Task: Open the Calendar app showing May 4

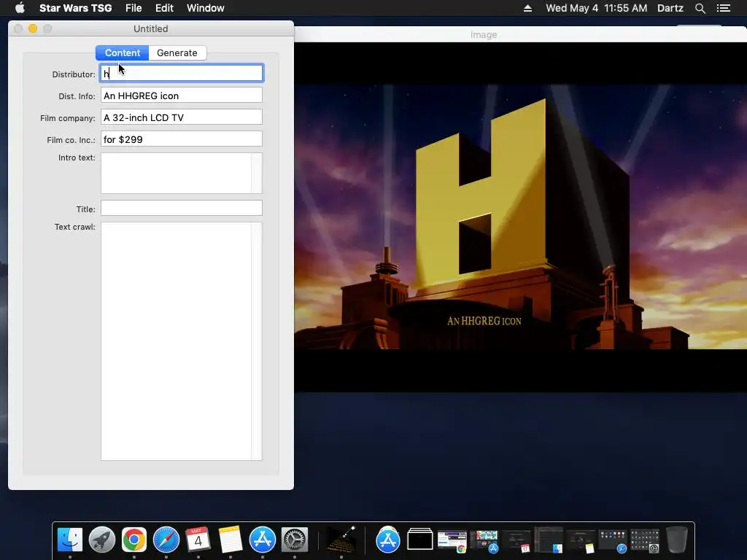Action: tap(198, 540)
